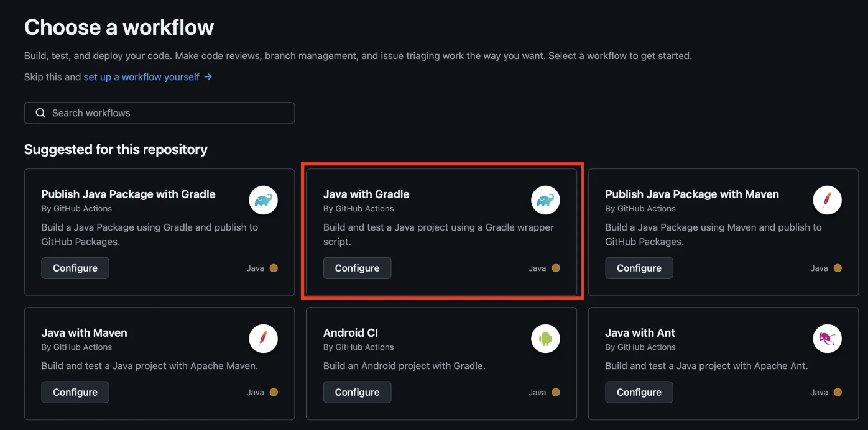Viewport: 868px width, 430px height.
Task: Select the Android CI card title
Action: pyautogui.click(x=351, y=332)
